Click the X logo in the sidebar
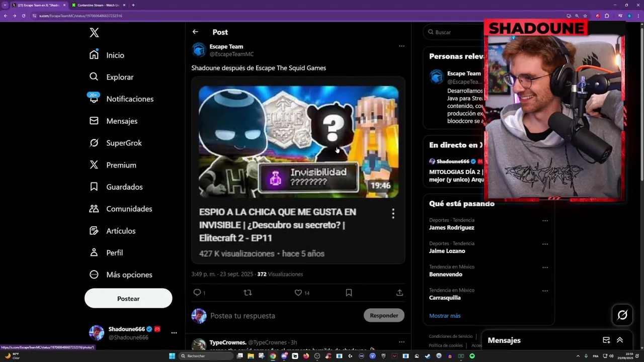Image resolution: width=644 pixels, height=362 pixels. 94,33
